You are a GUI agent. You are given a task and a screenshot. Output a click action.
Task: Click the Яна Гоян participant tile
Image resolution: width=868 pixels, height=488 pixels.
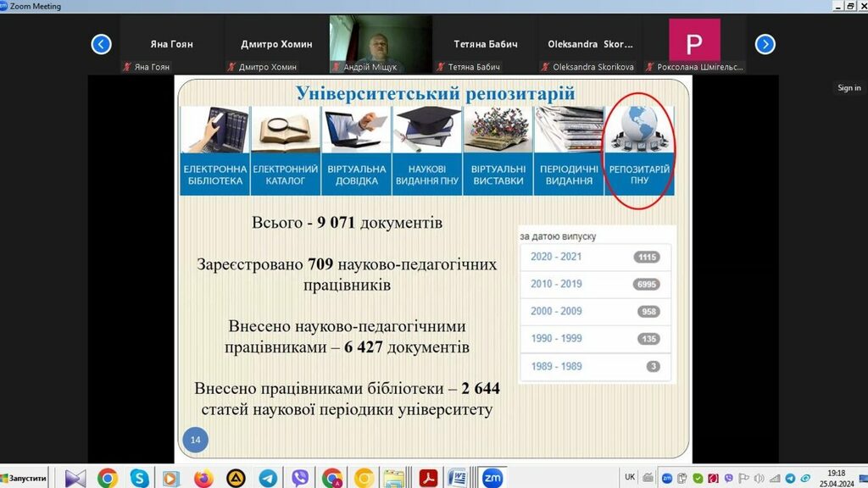pos(171,44)
